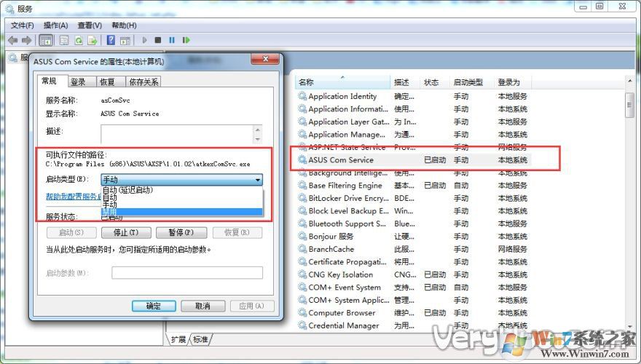Screen dimensions: 641x364
Task: Click the gear icon beside Application Identity
Action: click(302, 96)
